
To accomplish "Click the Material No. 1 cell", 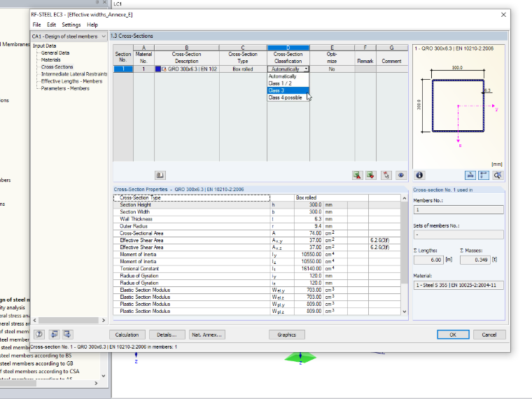I will tap(143, 69).
